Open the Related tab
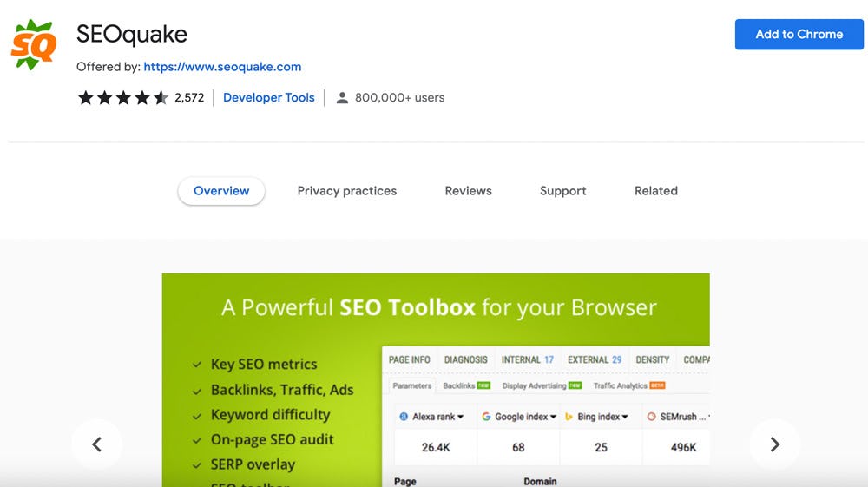Viewport: 868px width, 487px height. coord(656,191)
